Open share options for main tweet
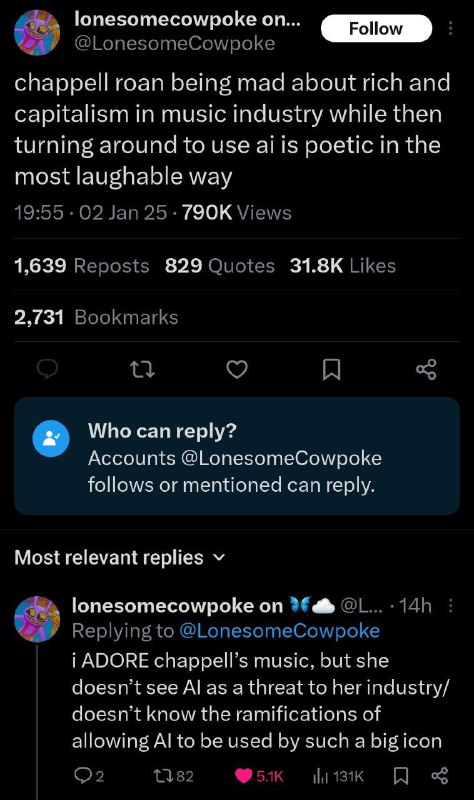The image size is (474, 800). coord(427,369)
